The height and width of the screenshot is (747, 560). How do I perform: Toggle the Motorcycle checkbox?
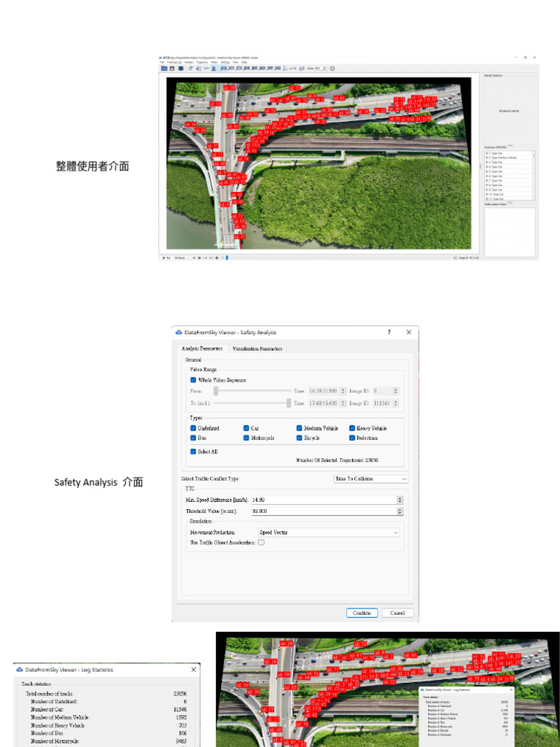coord(246,438)
